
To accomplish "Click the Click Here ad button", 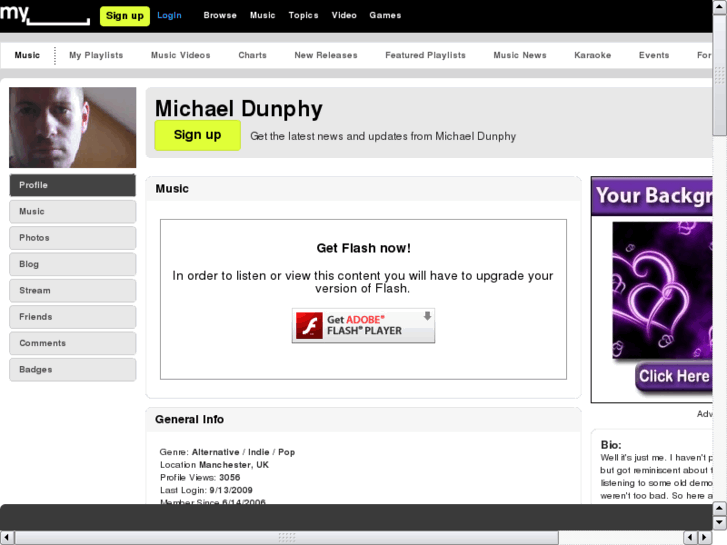I will click(673, 376).
